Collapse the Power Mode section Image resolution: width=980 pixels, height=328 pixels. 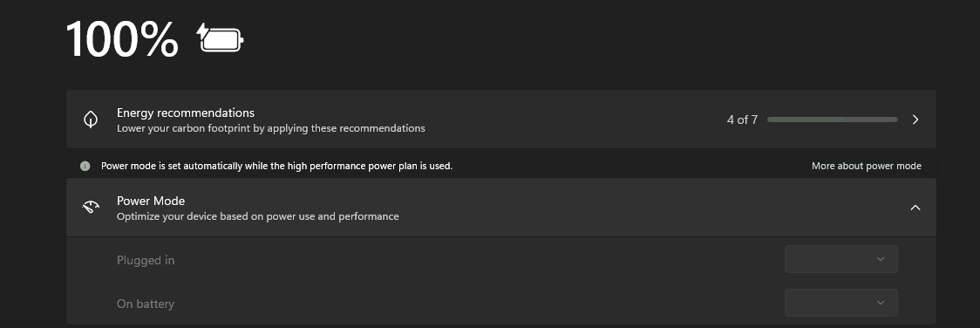[915, 208]
